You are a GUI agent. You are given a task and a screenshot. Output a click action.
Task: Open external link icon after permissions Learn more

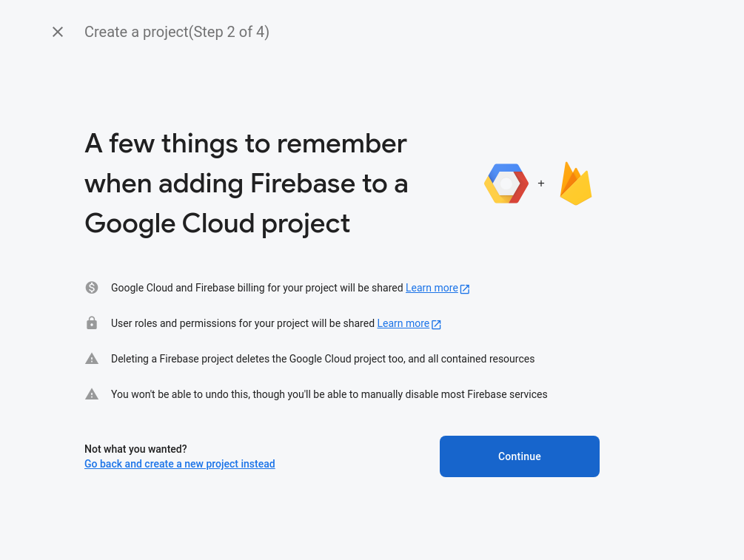(437, 324)
